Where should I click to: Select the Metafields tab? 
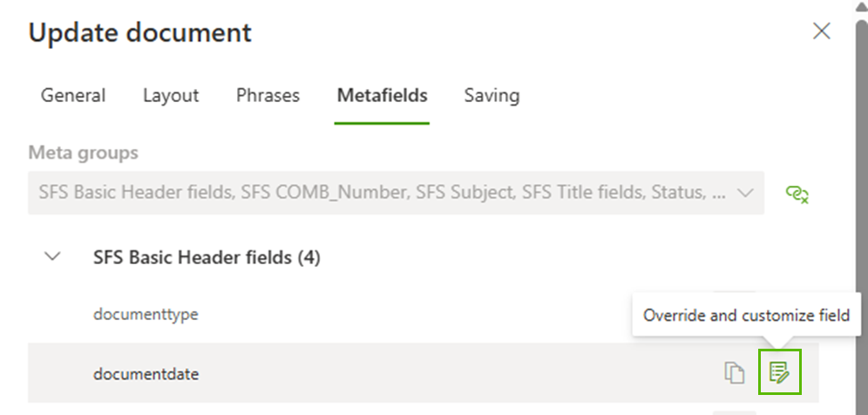[382, 95]
